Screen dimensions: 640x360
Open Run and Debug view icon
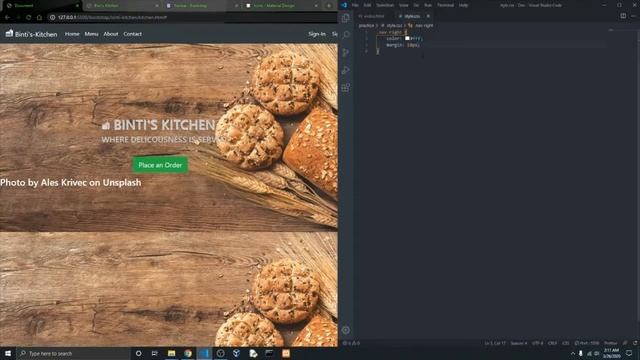[346, 70]
